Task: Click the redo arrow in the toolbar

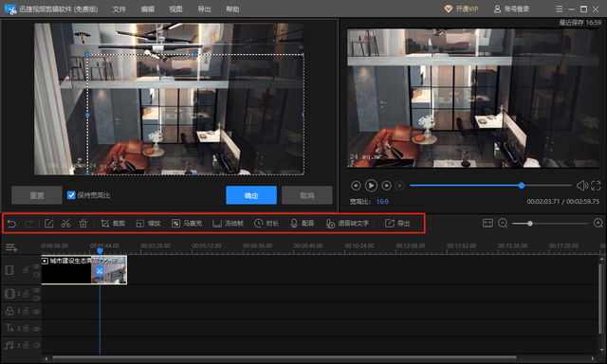Action: click(28, 223)
